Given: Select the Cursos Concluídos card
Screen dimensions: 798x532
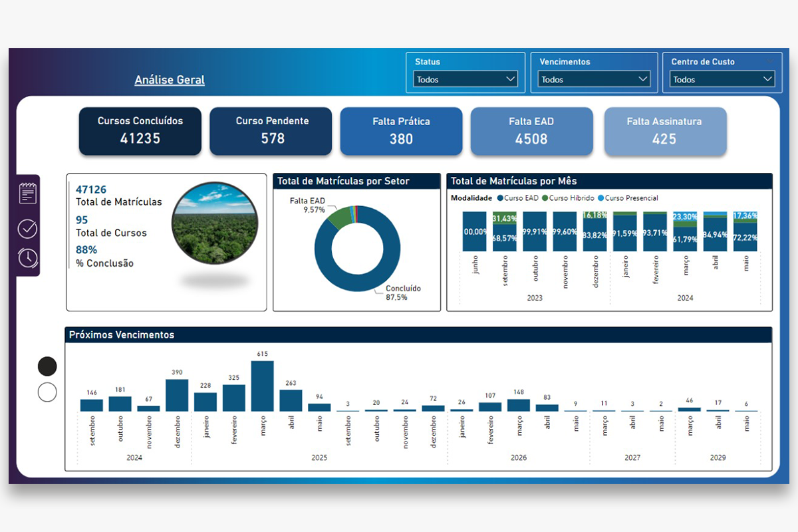Looking at the screenshot, I should (x=140, y=131).
